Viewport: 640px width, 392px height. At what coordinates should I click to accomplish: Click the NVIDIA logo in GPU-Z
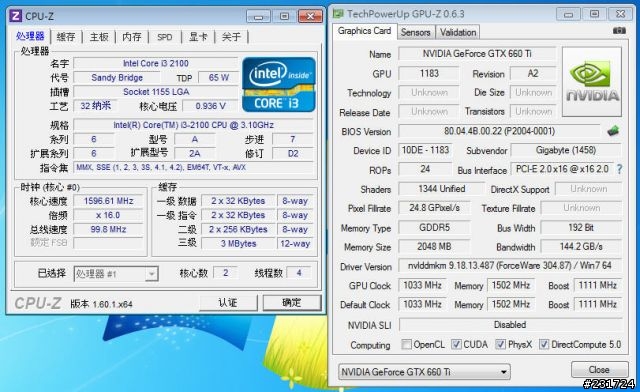click(592, 82)
